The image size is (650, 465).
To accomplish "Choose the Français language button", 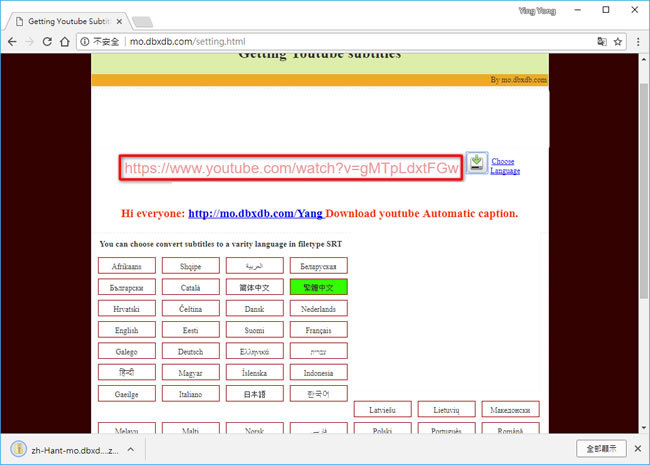I will [x=318, y=330].
